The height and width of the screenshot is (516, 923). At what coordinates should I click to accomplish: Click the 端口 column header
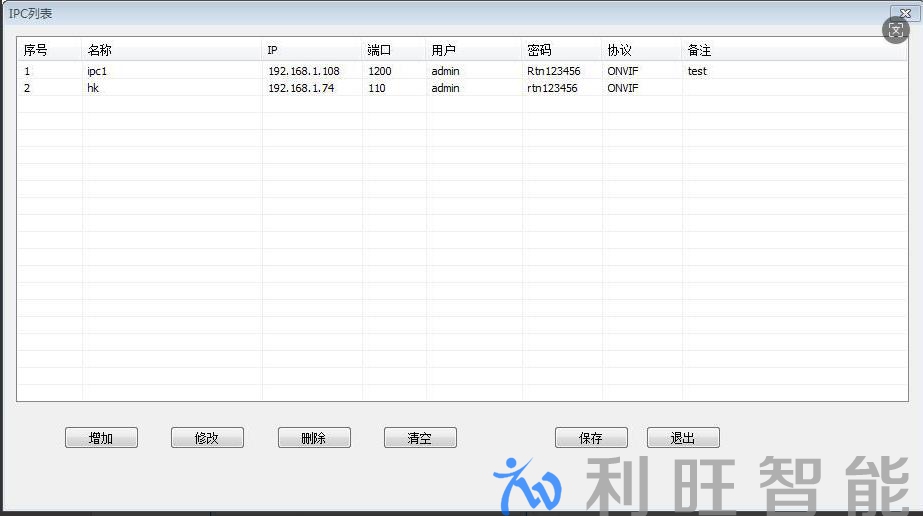pyautogui.click(x=393, y=50)
